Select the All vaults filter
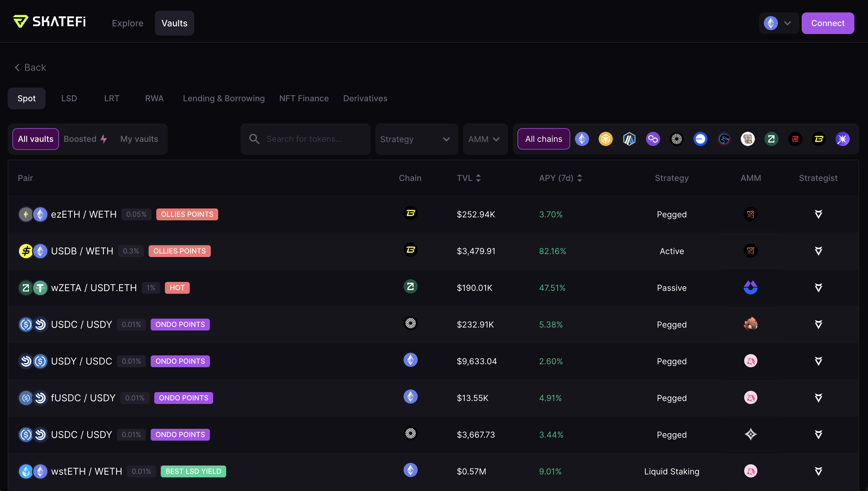The height and width of the screenshot is (491, 868). click(x=36, y=139)
